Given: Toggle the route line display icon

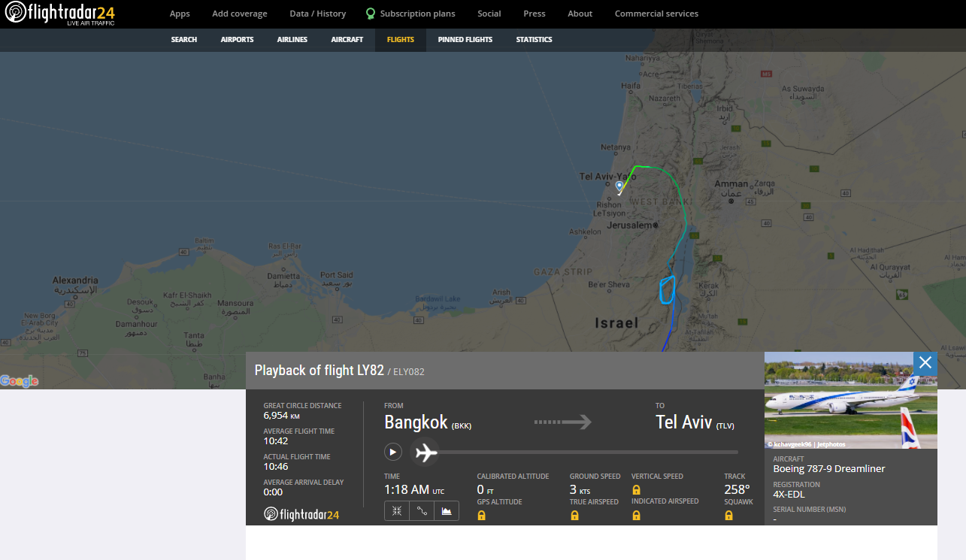Looking at the screenshot, I should pyautogui.click(x=422, y=511).
